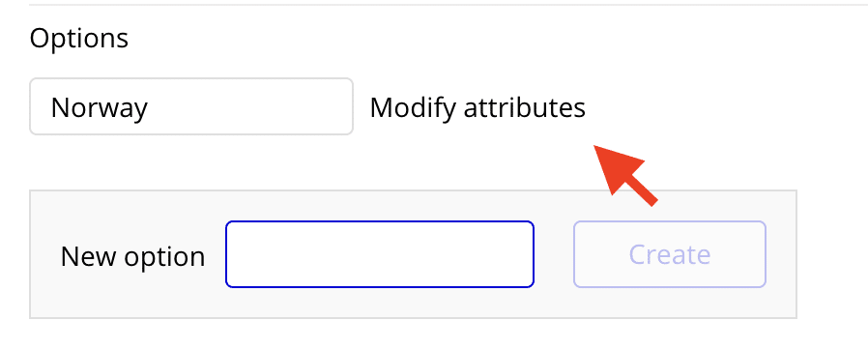The width and height of the screenshot is (868, 350).
Task: Focus the New option text box
Action: (380, 254)
